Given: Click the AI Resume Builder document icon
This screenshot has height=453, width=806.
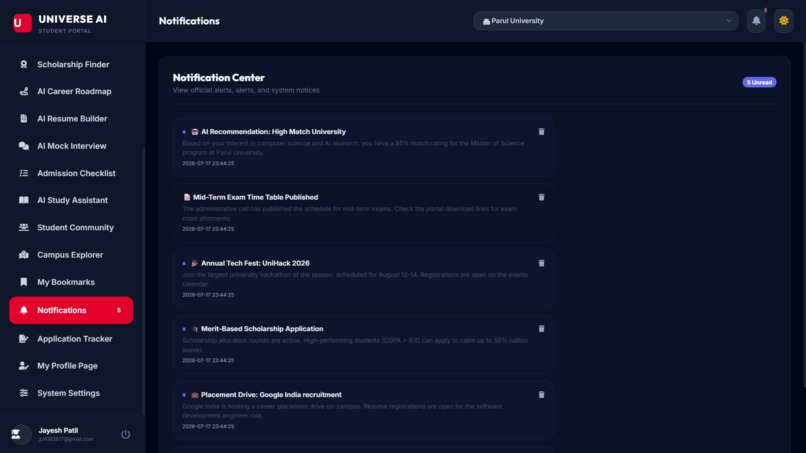Looking at the screenshot, I should click(24, 119).
